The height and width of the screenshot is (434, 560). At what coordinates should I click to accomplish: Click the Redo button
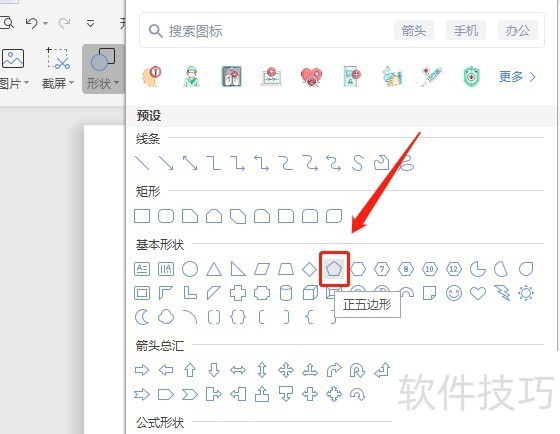click(65, 23)
